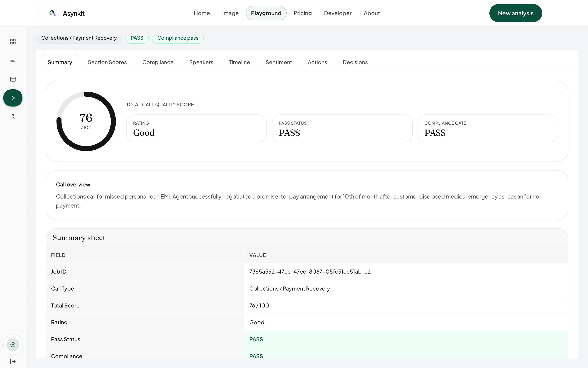Go to Home in top navigation

pyautogui.click(x=202, y=13)
